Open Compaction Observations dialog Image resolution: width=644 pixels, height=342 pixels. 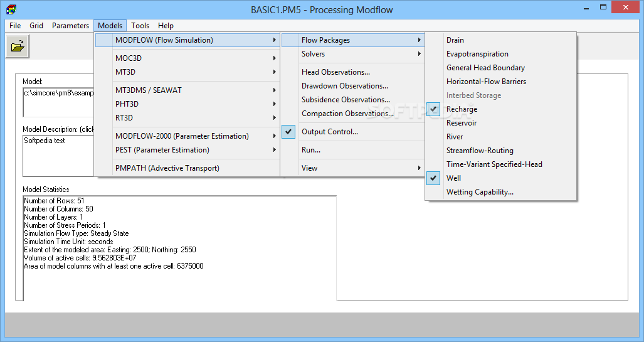coord(353,114)
